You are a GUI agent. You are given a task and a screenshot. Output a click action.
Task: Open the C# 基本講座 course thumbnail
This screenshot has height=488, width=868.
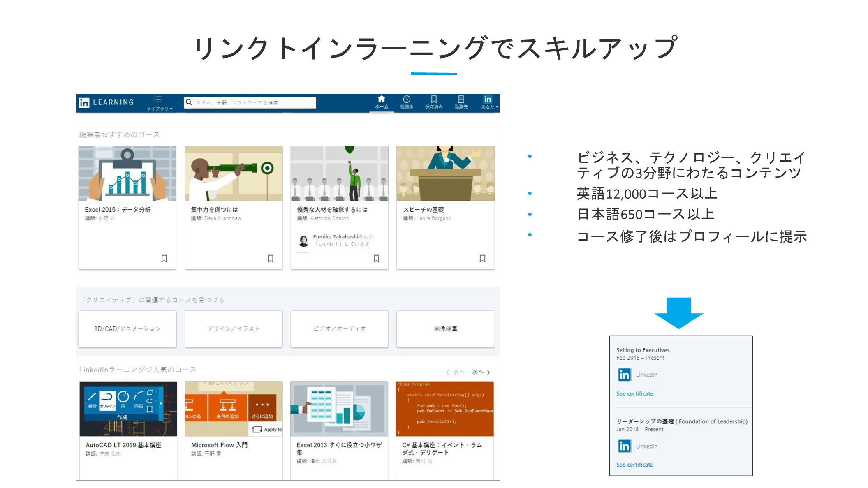pyautogui.click(x=445, y=409)
